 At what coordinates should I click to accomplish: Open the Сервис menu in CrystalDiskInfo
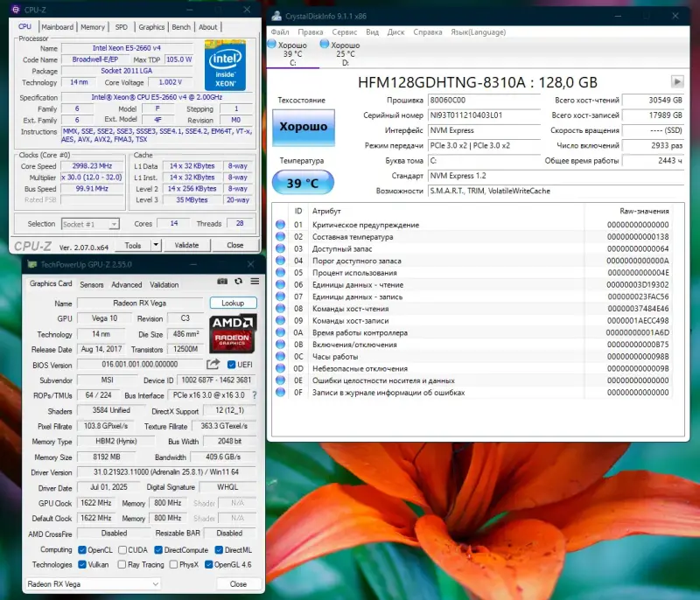click(344, 32)
